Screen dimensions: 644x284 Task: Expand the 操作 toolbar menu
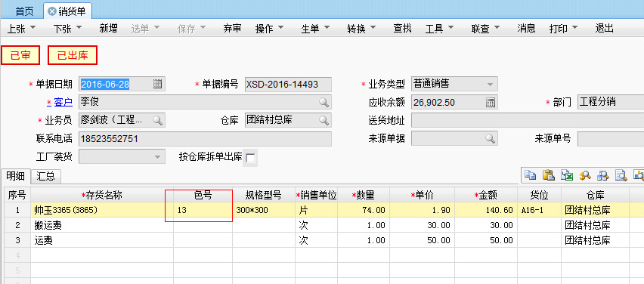[x=269, y=28]
